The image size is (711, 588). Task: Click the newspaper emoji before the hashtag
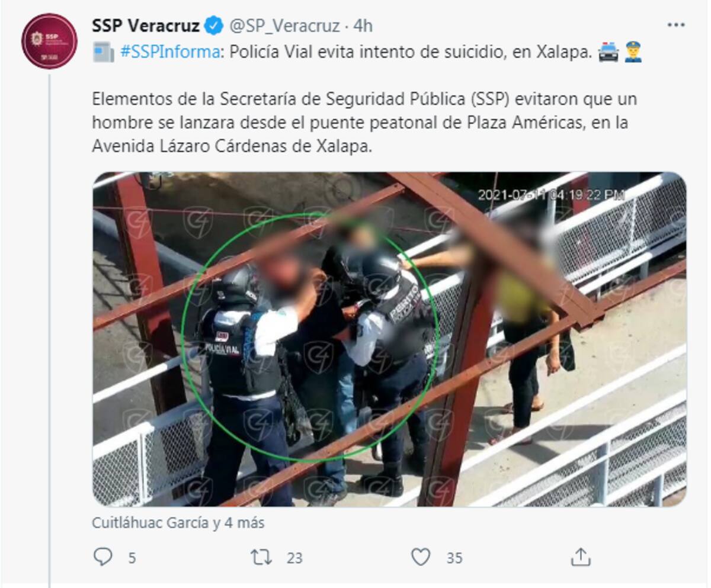[x=104, y=53]
